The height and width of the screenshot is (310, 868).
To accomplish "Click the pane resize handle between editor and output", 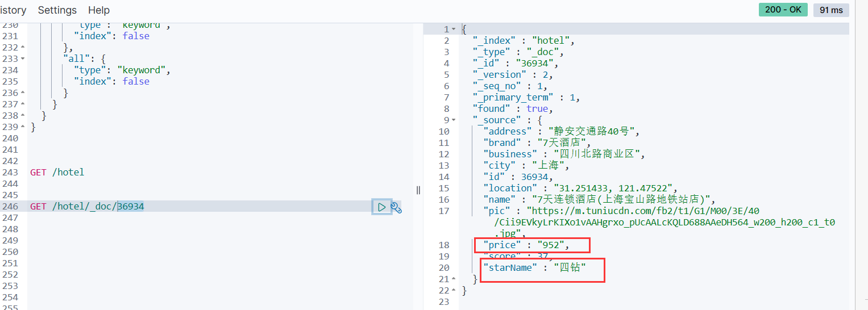I will tap(418, 190).
